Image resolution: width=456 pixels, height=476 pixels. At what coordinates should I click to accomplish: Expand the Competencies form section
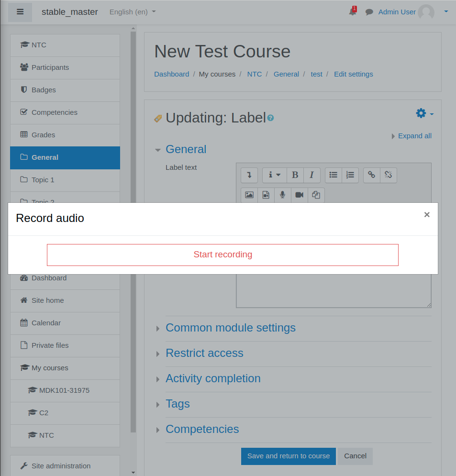tap(202, 429)
